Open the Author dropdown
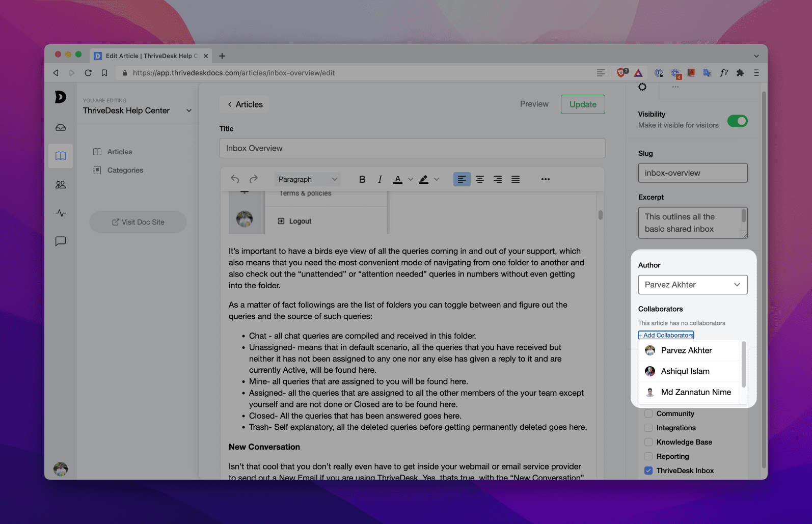Viewport: 812px width, 524px height. [693, 285]
